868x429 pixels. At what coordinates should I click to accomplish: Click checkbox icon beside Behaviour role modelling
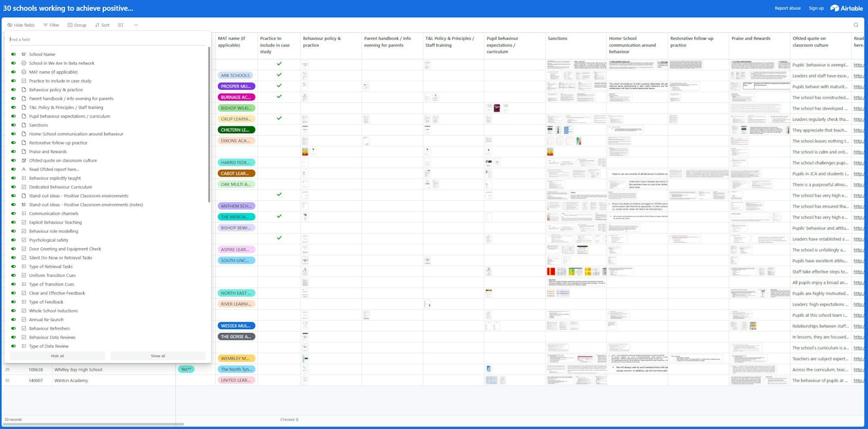coord(24,231)
